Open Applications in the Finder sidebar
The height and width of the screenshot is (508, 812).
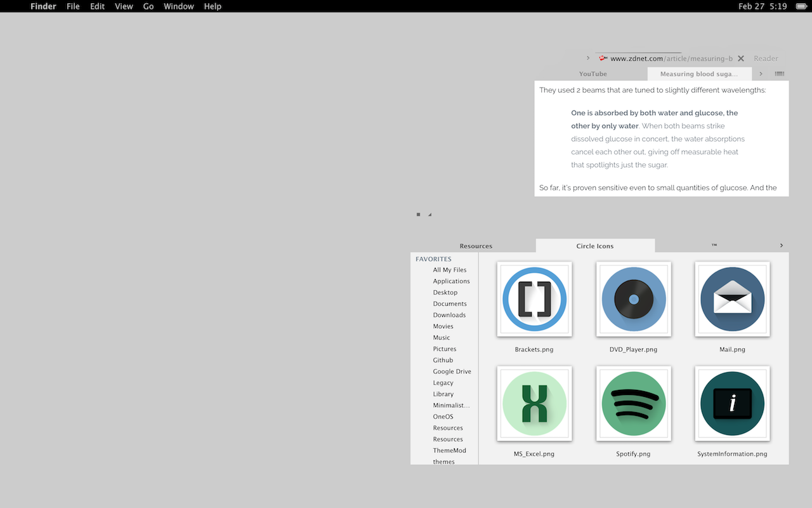tap(452, 281)
